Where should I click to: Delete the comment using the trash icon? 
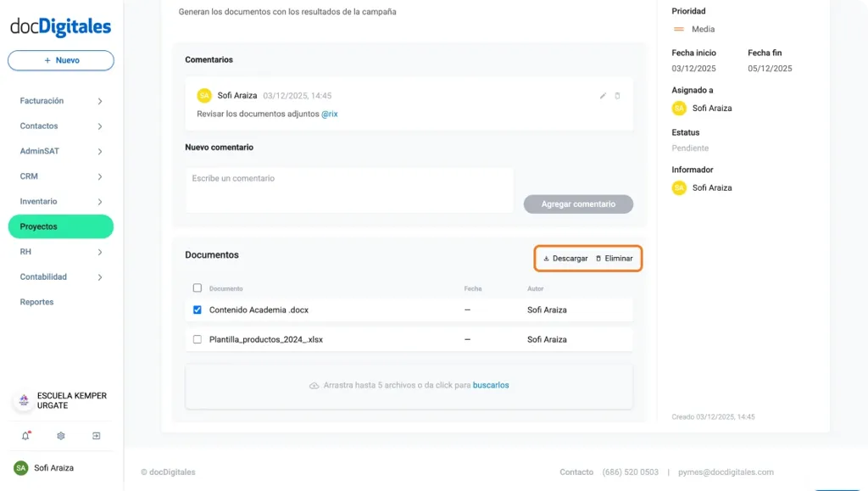620,97
